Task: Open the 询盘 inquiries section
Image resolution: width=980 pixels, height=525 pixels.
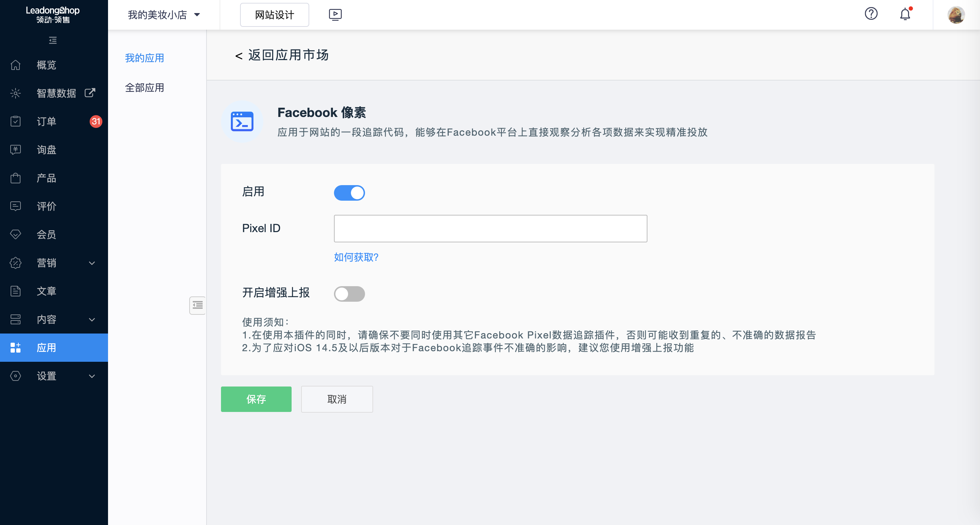Action: tap(46, 149)
